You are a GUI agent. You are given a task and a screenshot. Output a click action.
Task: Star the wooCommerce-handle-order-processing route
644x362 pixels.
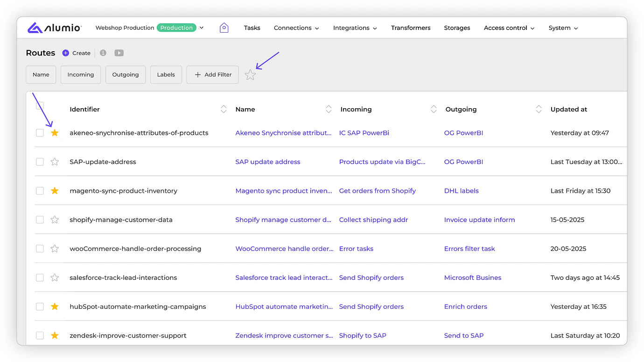[x=55, y=249]
